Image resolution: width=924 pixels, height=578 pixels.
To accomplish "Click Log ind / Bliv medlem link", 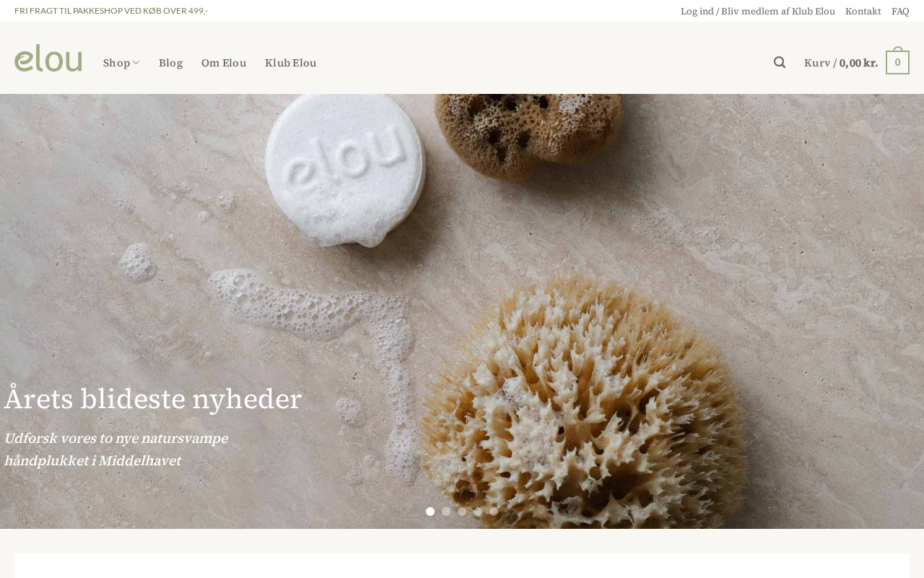I will (x=758, y=11).
